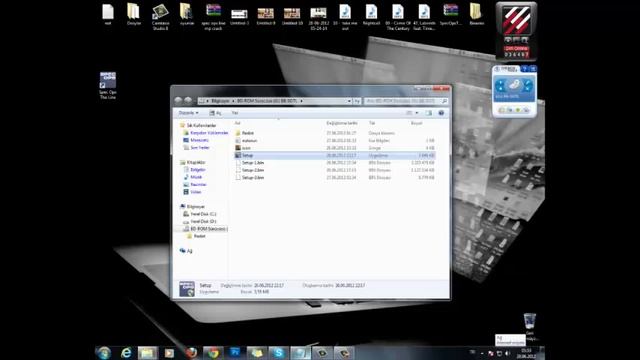Open Belgeler library in sidebar

click(x=195, y=169)
